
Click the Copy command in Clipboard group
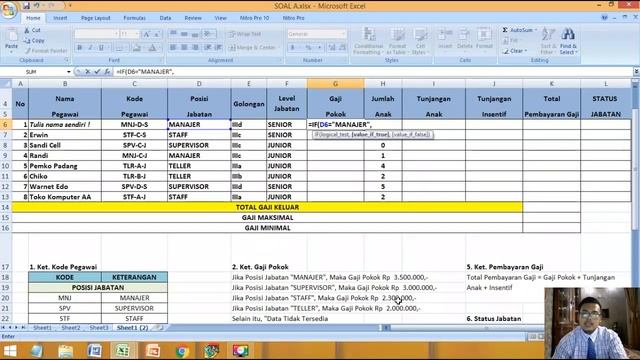point(34,40)
